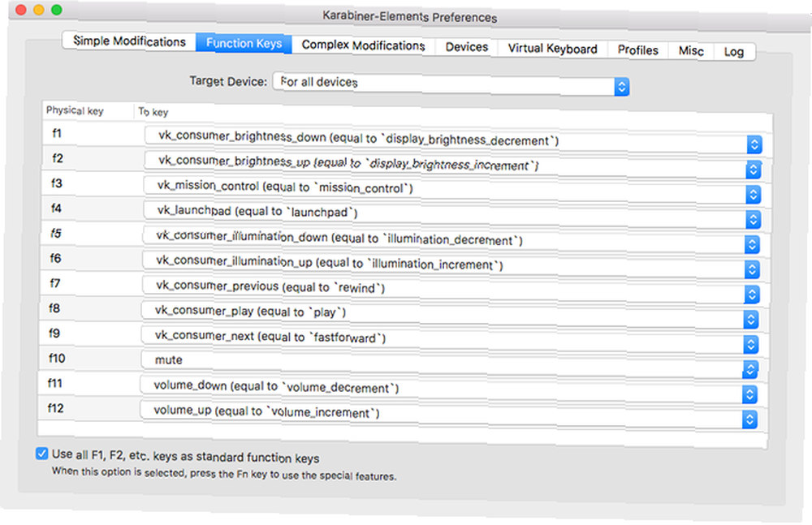The height and width of the screenshot is (525, 812).
Task: Expand the f3 mission_control mapping dropdown
Action: pyautogui.click(x=451, y=190)
